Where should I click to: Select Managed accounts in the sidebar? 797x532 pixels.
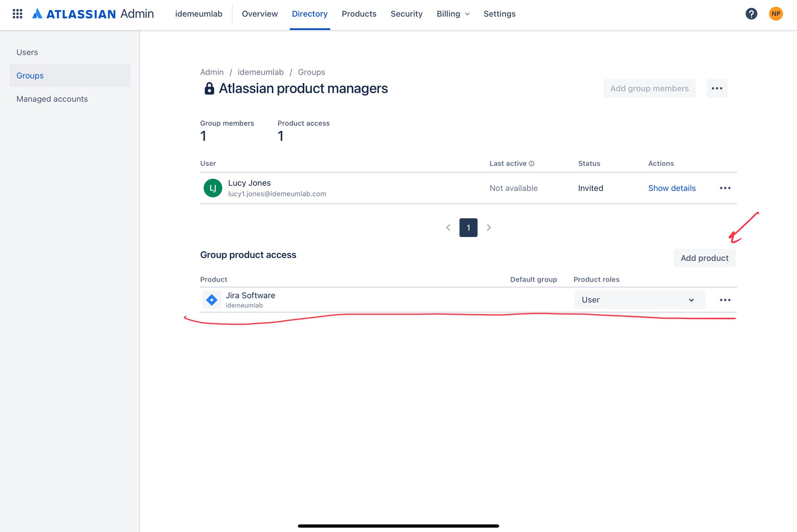click(70, 99)
